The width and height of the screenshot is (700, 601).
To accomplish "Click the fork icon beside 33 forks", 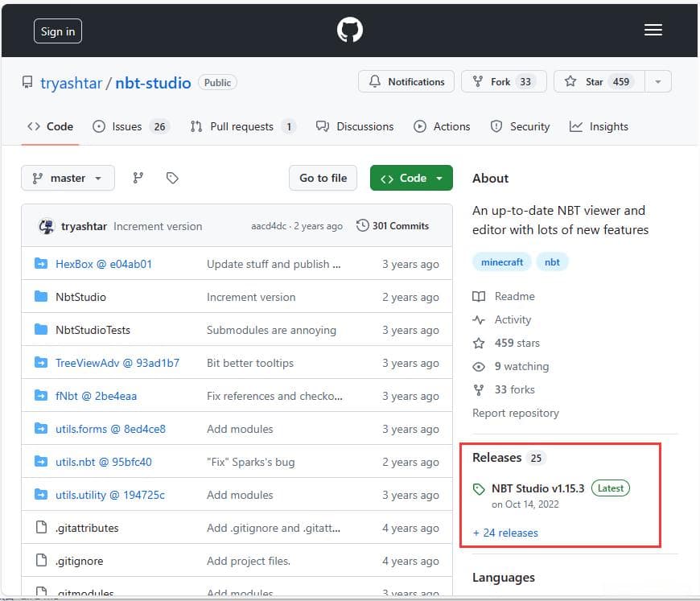I will (479, 390).
